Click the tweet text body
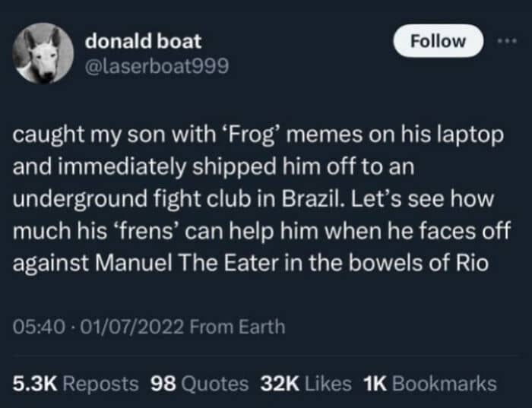The width and height of the screenshot is (532, 408). (261, 199)
